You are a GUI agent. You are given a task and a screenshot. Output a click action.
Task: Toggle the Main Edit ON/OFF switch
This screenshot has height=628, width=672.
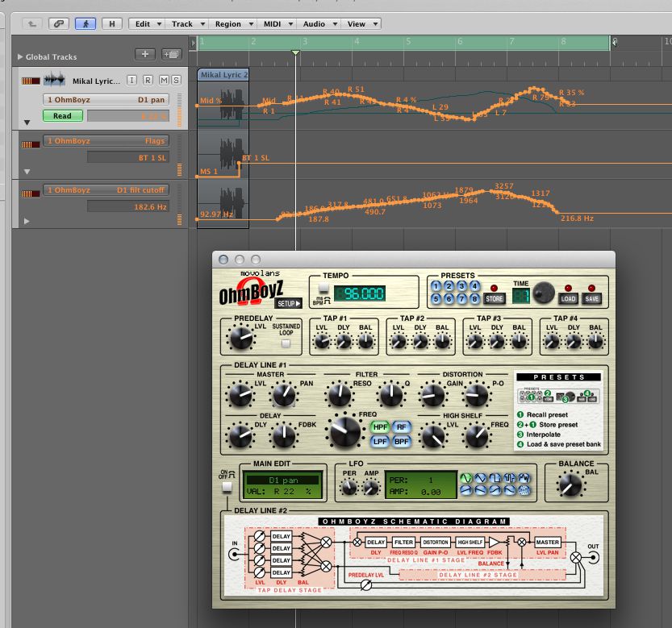[227, 487]
